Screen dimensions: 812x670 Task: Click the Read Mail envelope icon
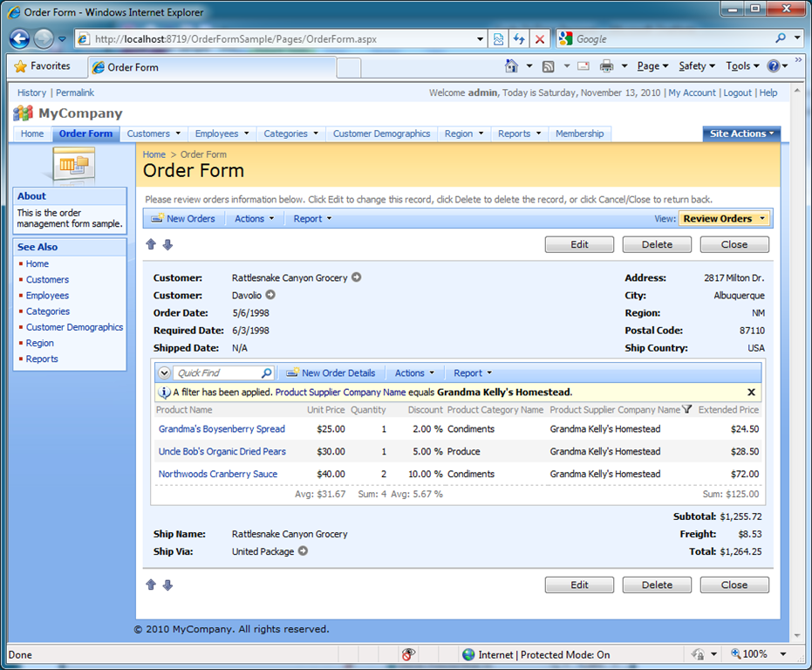click(583, 65)
